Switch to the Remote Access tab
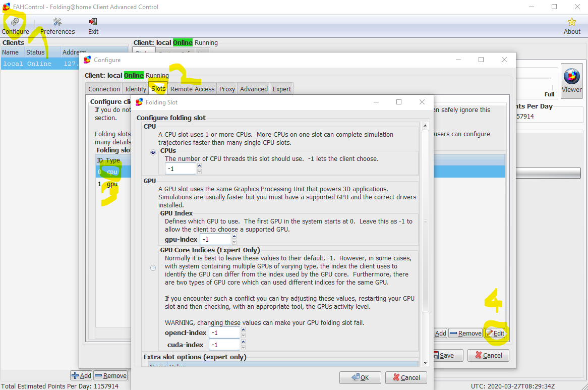This screenshot has width=588, height=390. click(192, 89)
